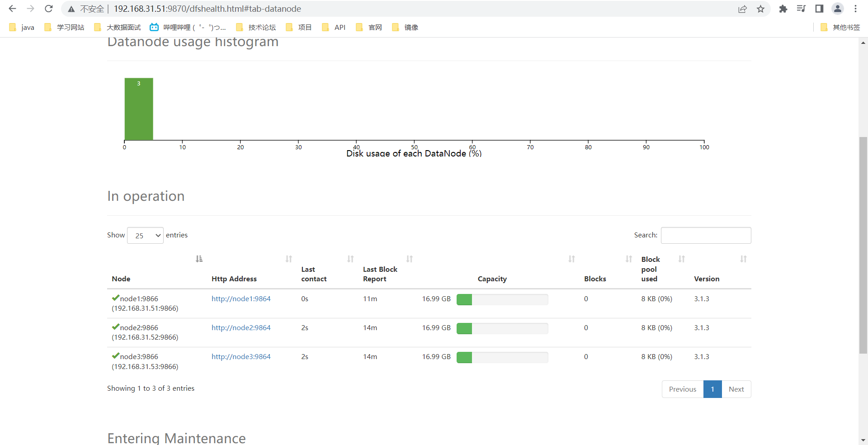Expand the 其他书签 bookmarks folder
The height and width of the screenshot is (445, 868).
840,28
